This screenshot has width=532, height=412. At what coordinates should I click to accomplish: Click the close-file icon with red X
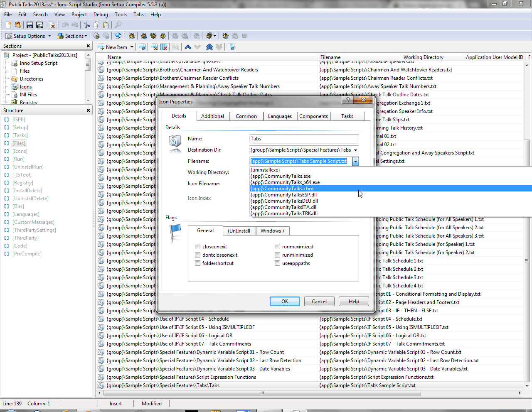click(52, 25)
